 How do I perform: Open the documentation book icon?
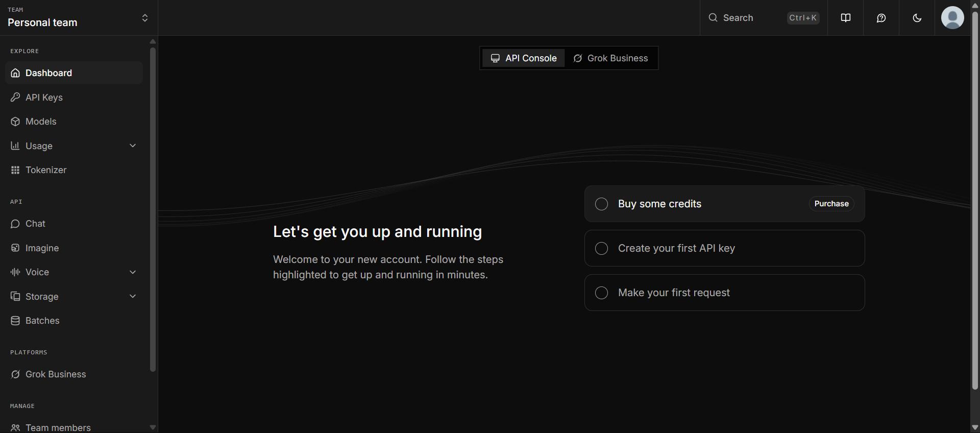click(x=845, y=18)
